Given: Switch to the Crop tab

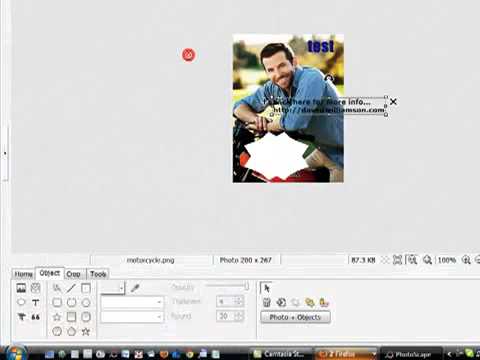Looking at the screenshot, I should click(x=73, y=274).
